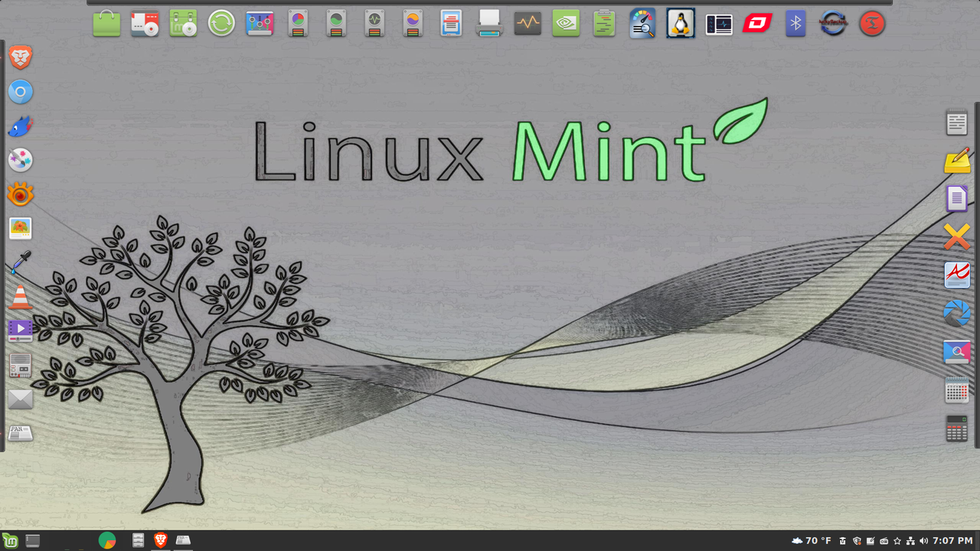This screenshot has width=980, height=551.
Task: Open the dark dashboard monitor dock icon
Action: click(x=719, y=24)
